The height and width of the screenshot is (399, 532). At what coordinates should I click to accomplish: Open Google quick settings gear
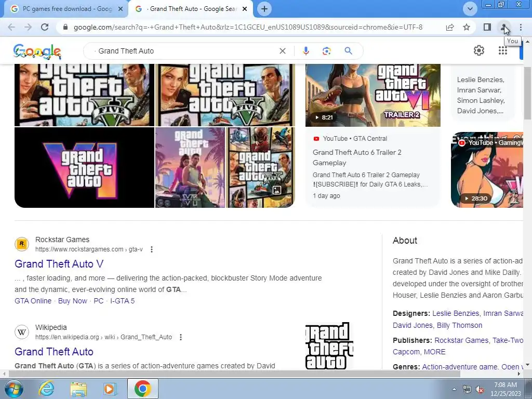coord(478,50)
